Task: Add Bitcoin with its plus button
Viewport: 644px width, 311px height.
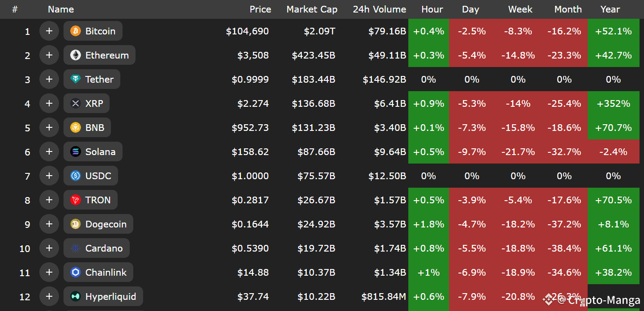Action: 49,31
